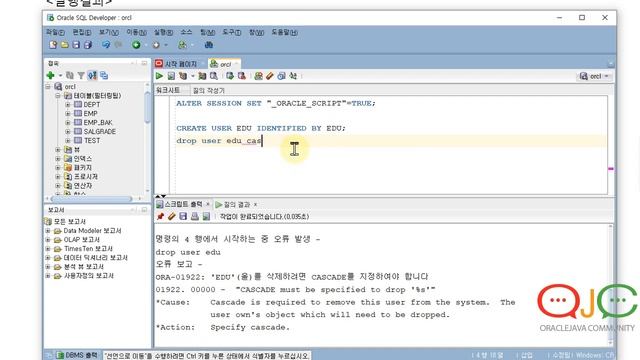Click the green Back navigation button

pos(136,45)
